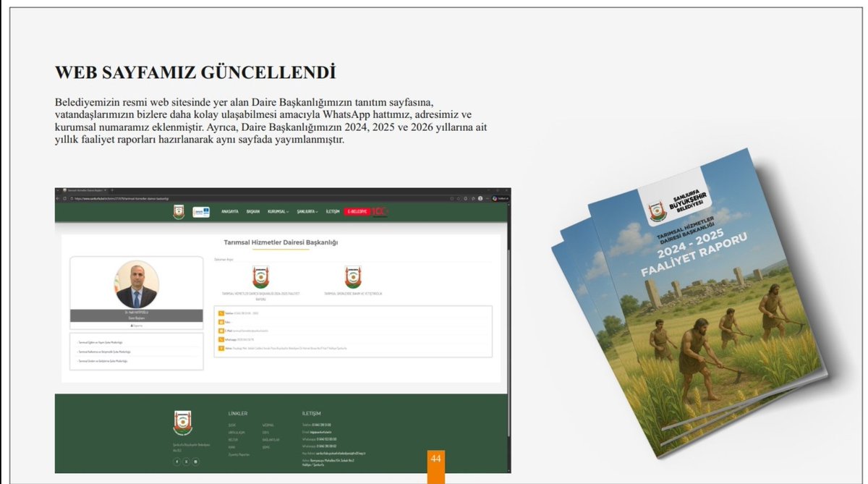This screenshot has height=484, width=868.
Task: Click the department head's profile photo
Action: 137,284
